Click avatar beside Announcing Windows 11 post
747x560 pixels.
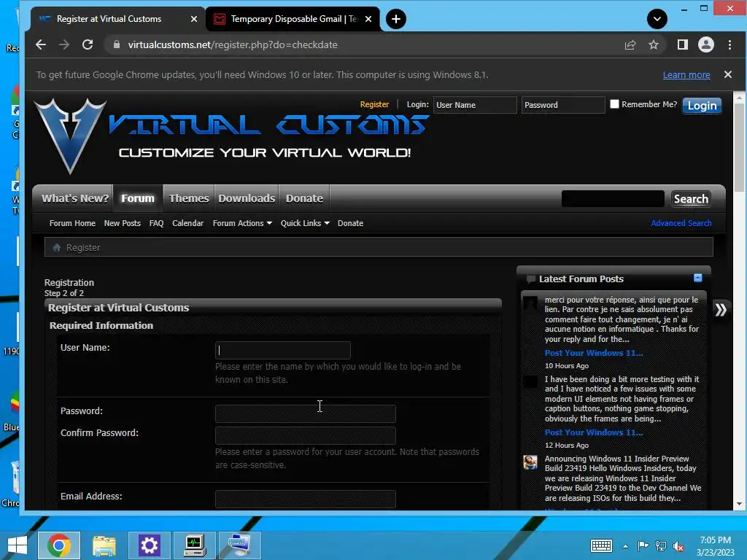pos(530,462)
